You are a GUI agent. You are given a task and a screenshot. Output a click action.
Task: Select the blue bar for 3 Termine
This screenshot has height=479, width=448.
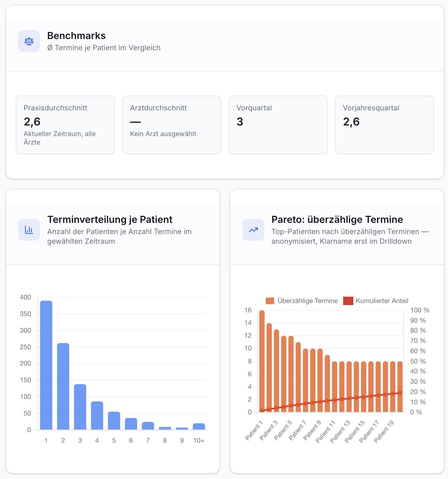pyautogui.click(x=80, y=407)
